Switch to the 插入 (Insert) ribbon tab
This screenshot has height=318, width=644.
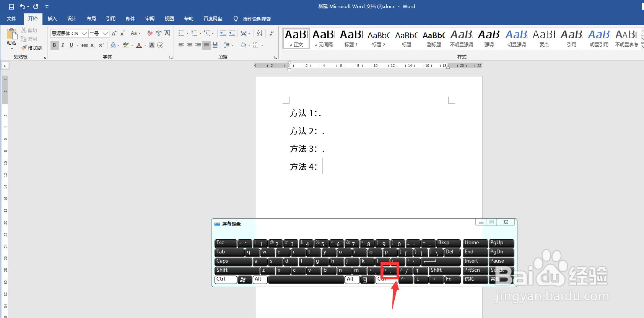click(x=52, y=19)
